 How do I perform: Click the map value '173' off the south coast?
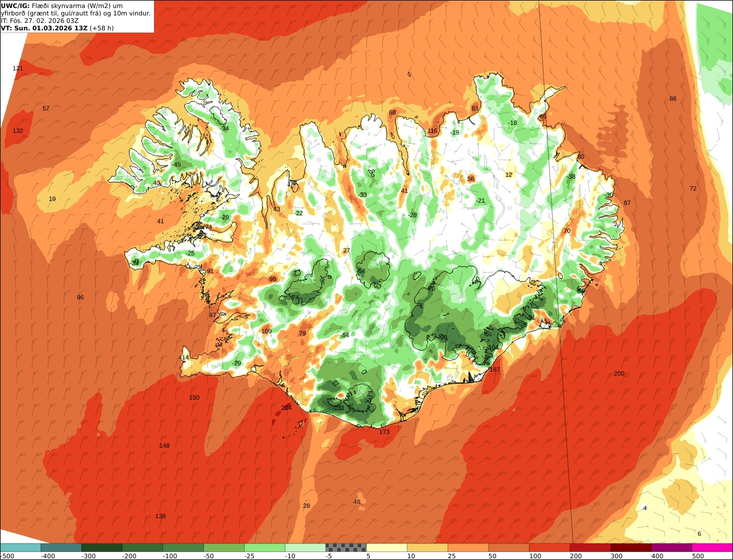[384, 432]
